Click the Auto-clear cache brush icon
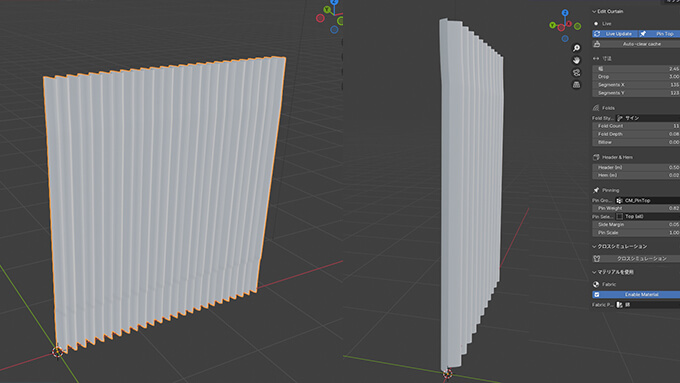Screen dimensions: 680x383 tap(597, 44)
